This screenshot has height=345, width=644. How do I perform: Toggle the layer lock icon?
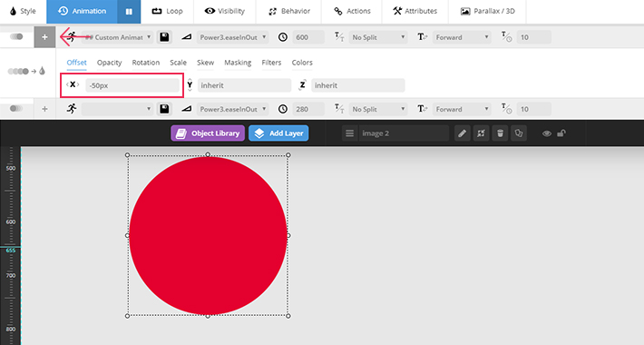pyautogui.click(x=561, y=133)
